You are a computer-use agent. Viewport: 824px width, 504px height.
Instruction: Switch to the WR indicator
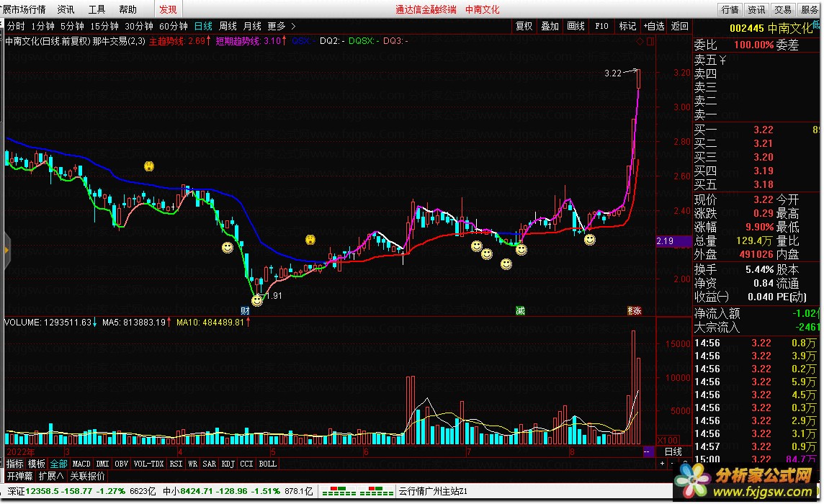(x=193, y=464)
